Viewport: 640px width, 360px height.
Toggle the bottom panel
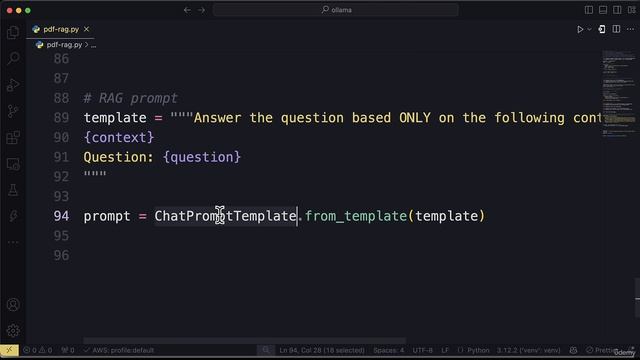coord(603,10)
